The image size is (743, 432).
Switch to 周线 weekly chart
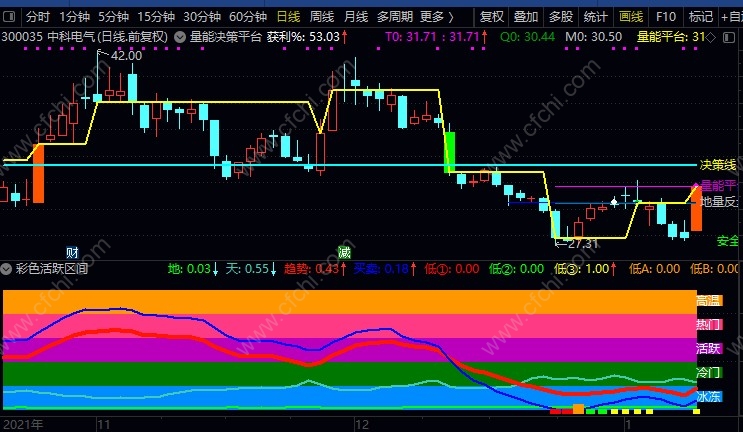322,18
